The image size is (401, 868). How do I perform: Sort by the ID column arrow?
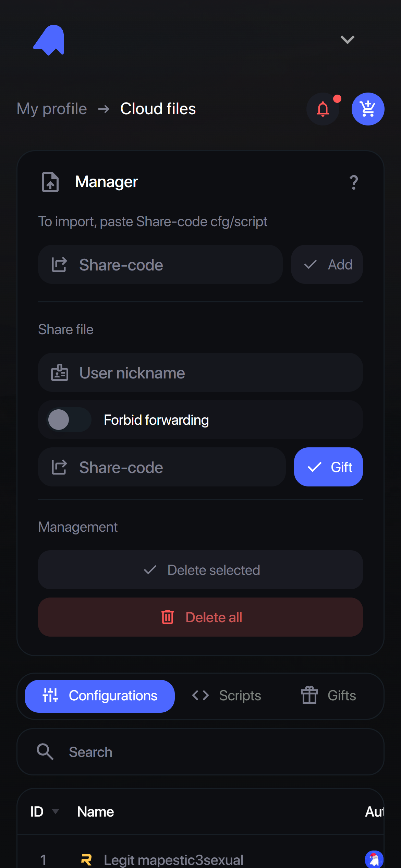click(x=55, y=811)
